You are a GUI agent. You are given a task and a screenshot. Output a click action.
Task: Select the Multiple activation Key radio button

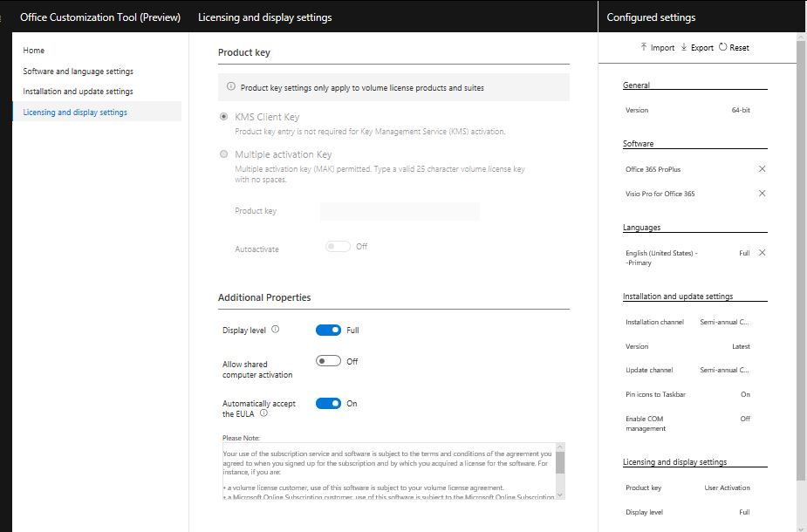coord(224,153)
